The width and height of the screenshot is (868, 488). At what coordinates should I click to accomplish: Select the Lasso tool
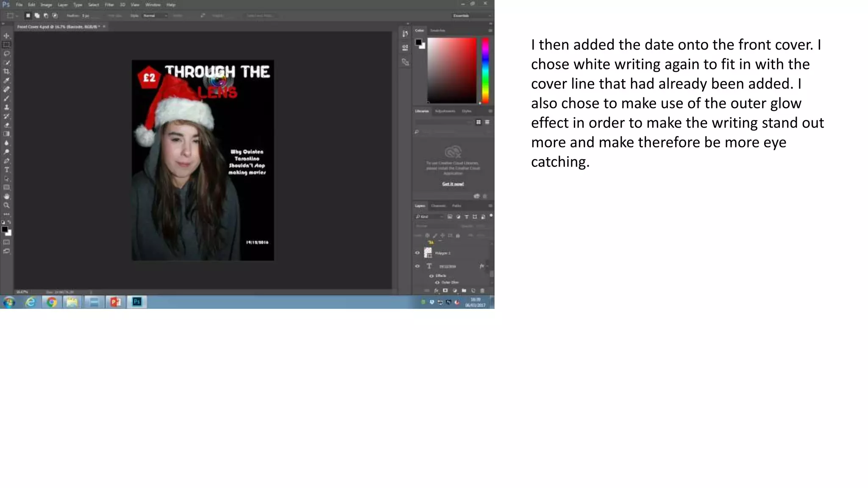click(x=6, y=53)
